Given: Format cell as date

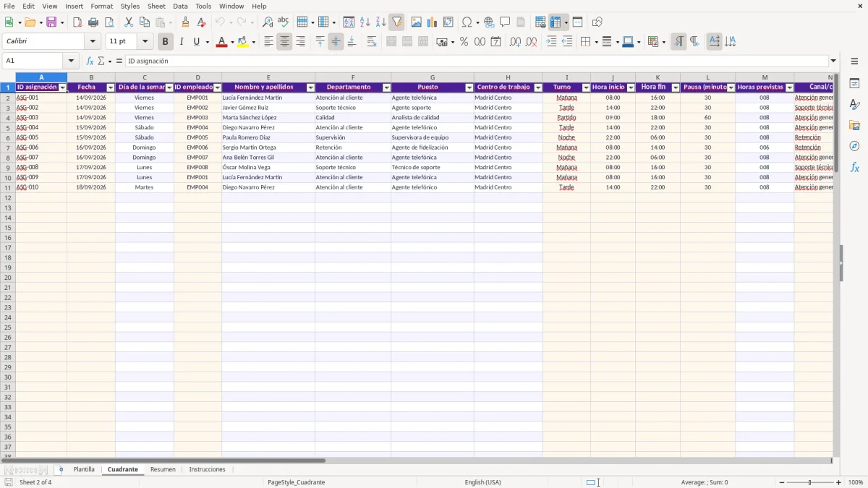Looking at the screenshot, I should [x=496, y=42].
